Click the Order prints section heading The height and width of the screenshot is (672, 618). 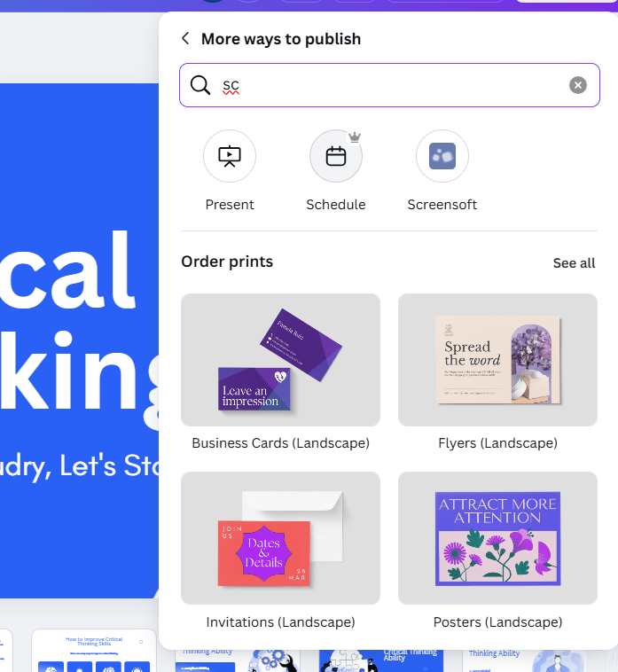coord(227,262)
